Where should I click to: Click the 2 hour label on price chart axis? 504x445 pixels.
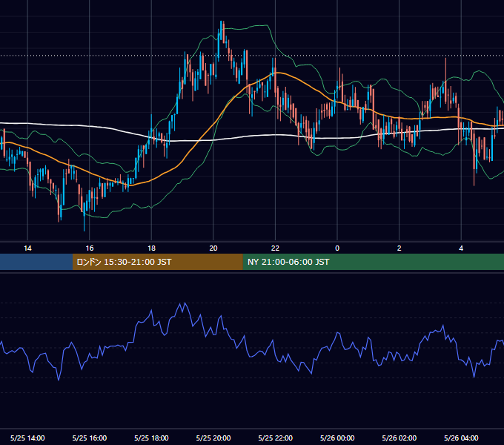[399, 248]
